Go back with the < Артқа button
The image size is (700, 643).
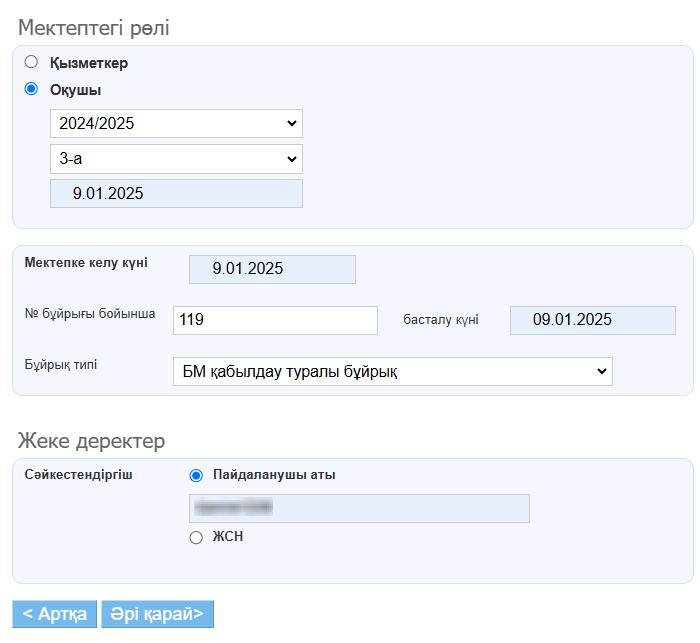(55, 614)
